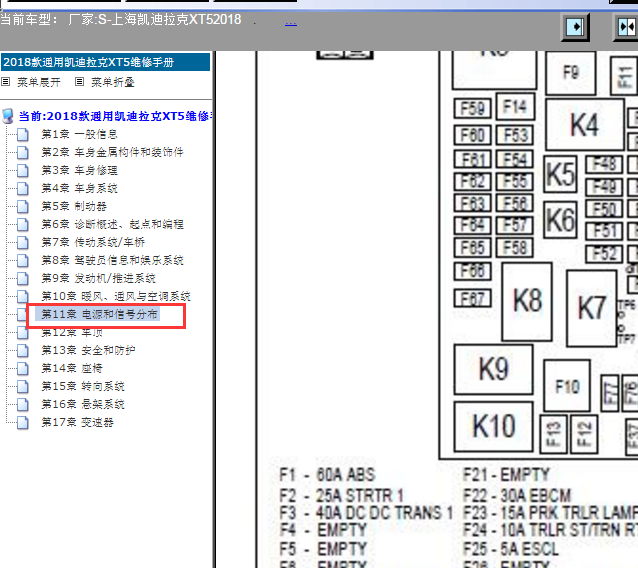This screenshot has width=638, height=568.
Task: Click root node 当前:2018款通用凯迪拉克XT5维修手册
Action: (115, 116)
